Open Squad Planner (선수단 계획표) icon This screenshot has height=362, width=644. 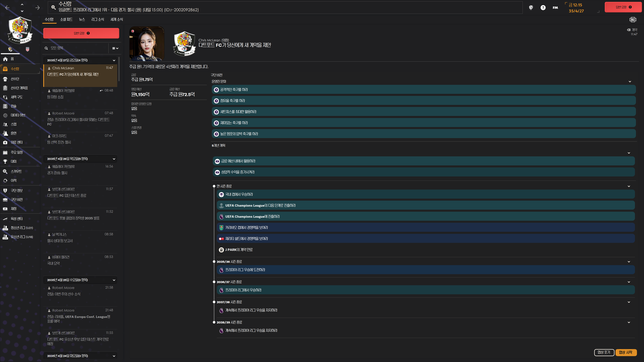pos(5,88)
